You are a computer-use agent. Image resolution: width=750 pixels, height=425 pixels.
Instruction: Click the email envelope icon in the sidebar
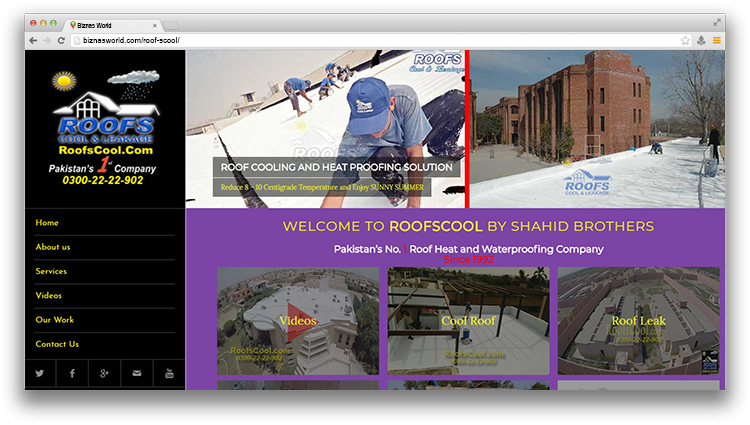137,373
